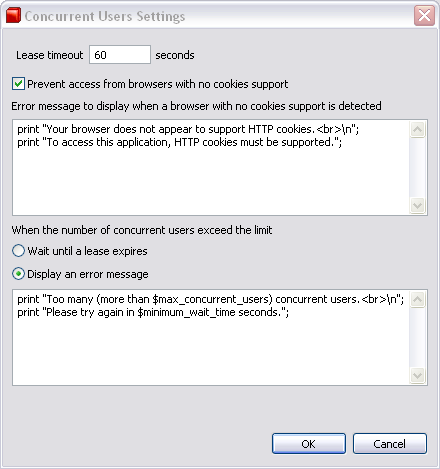This screenshot has width=440, height=469.
Task: Click the red application icon in title bar
Action: (13, 15)
